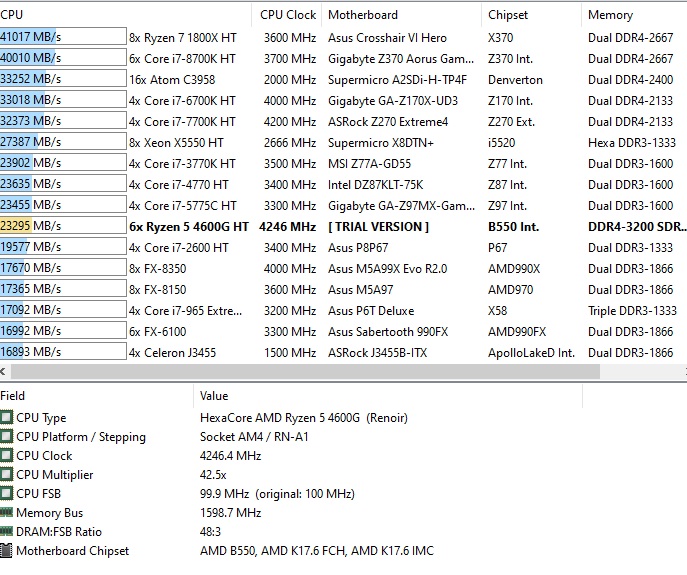The image size is (687, 575).
Task: Select the 4x Core i7-965 Extre... row
Action: coord(344,311)
